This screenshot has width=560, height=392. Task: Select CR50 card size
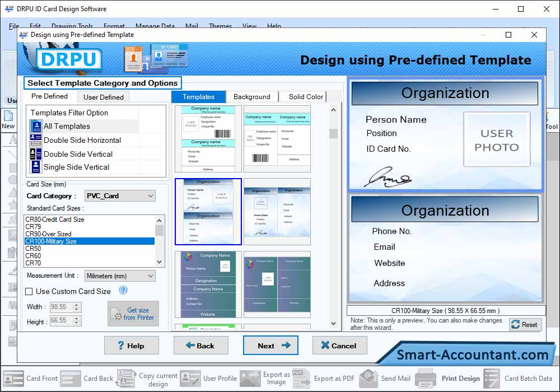pyautogui.click(x=89, y=249)
